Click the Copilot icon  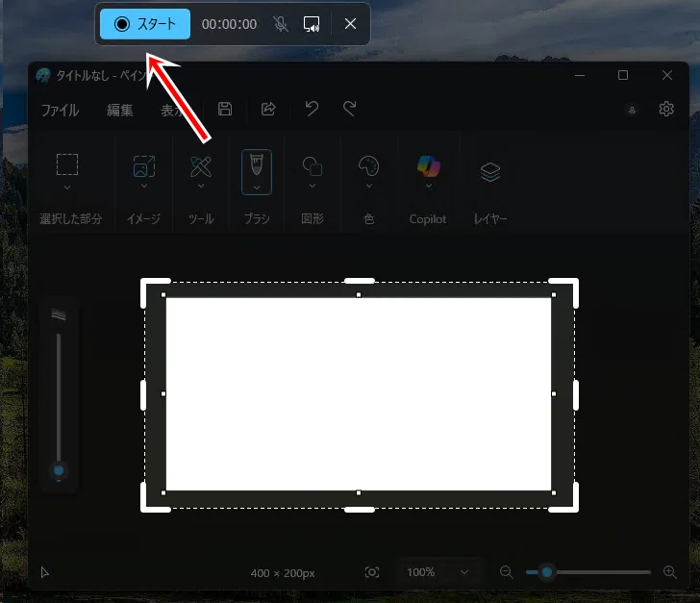(x=429, y=166)
